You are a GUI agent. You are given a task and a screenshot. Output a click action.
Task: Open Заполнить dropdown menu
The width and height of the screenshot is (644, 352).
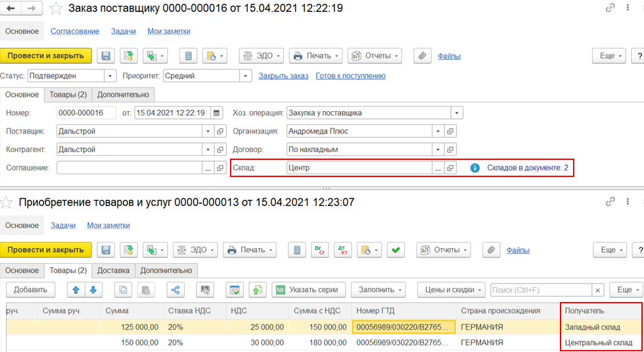pos(379,290)
